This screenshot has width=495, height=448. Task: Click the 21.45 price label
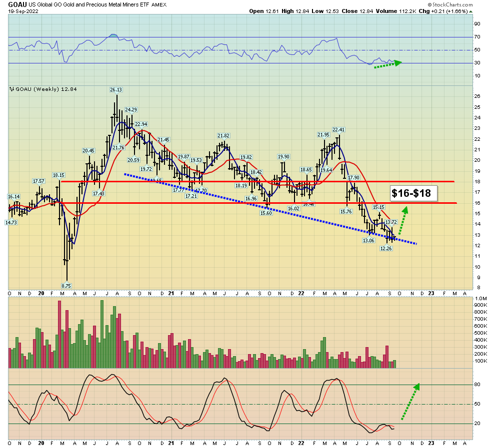coord(163,140)
